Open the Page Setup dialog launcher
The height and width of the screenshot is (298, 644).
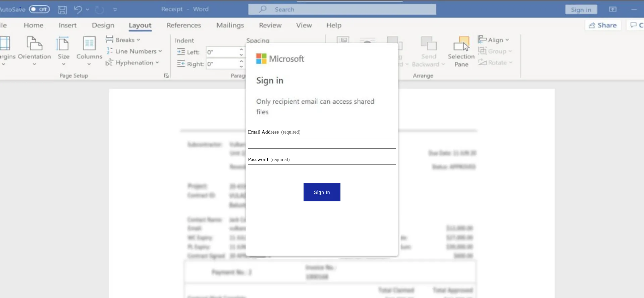pyautogui.click(x=166, y=76)
